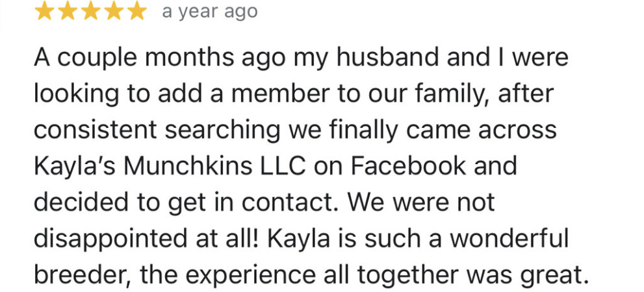Click the first gold rating star

tap(44, 11)
